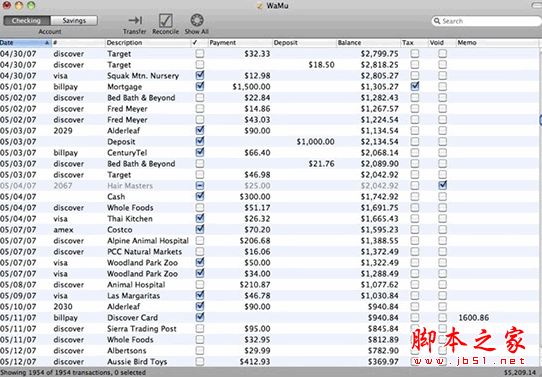Check cleared box for Whole Foods $51.17
542x377 pixels.
click(x=199, y=208)
